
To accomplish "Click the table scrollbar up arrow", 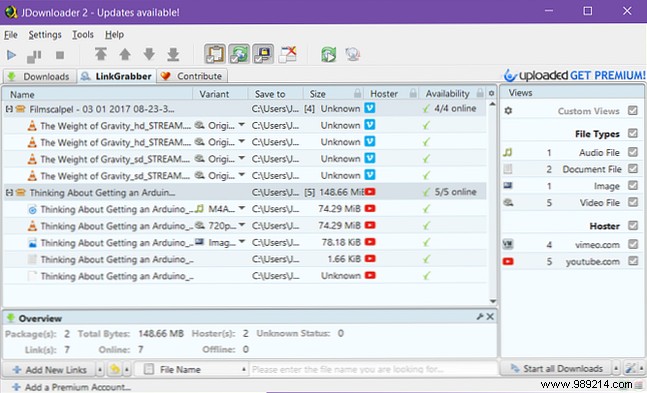I will click(492, 104).
